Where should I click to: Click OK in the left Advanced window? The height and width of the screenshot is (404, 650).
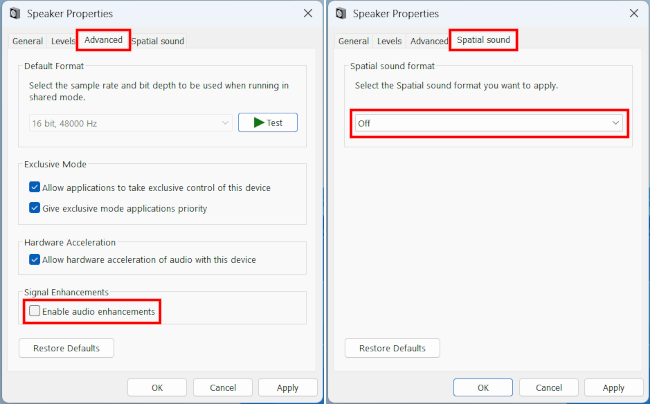point(157,387)
